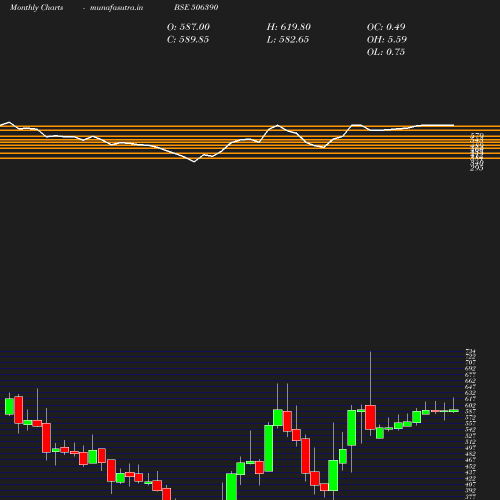
Task: Click the close price "C: 589.85"
Action: click(188, 40)
